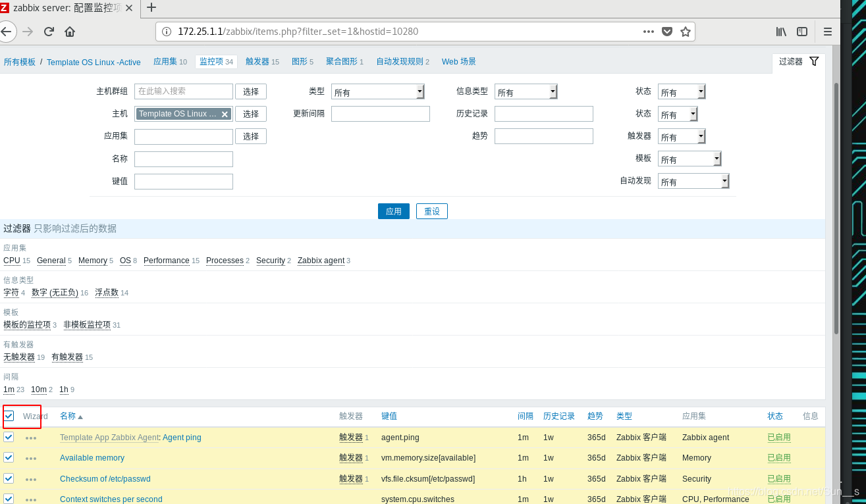866x504 pixels.
Task: Click the browser forward arrow button
Action: point(28,31)
